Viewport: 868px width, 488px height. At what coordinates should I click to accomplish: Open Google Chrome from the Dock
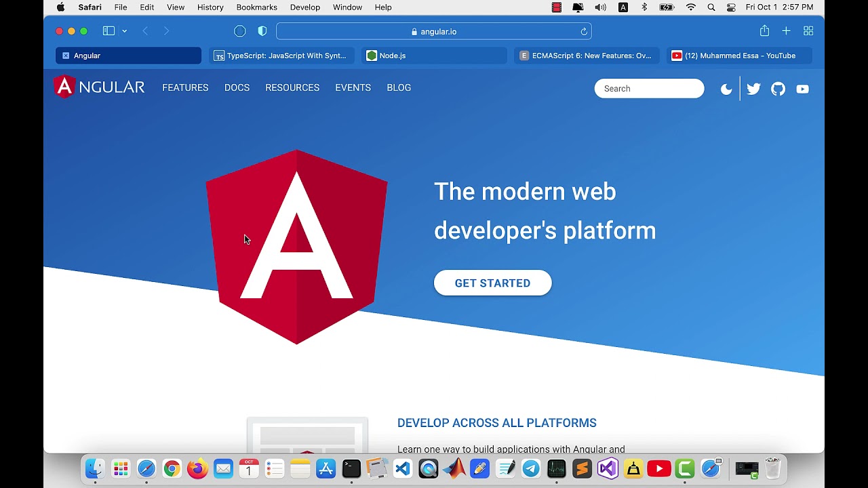[172, 468]
